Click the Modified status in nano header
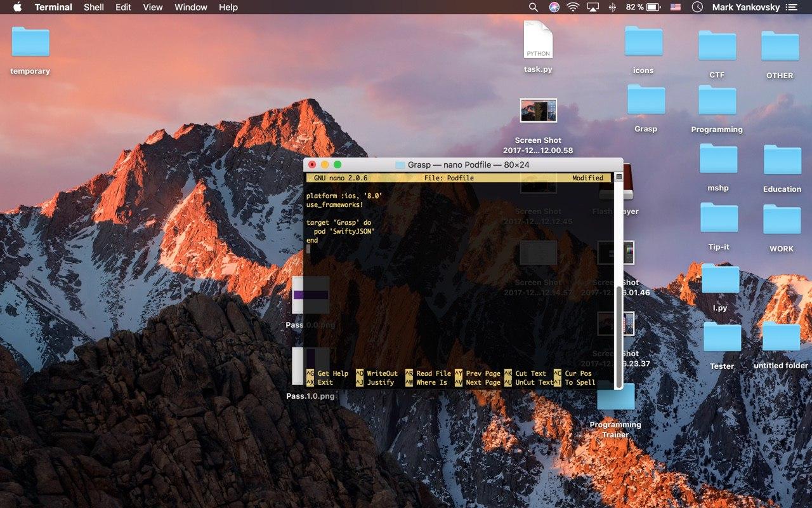The width and height of the screenshot is (812, 508). [587, 178]
